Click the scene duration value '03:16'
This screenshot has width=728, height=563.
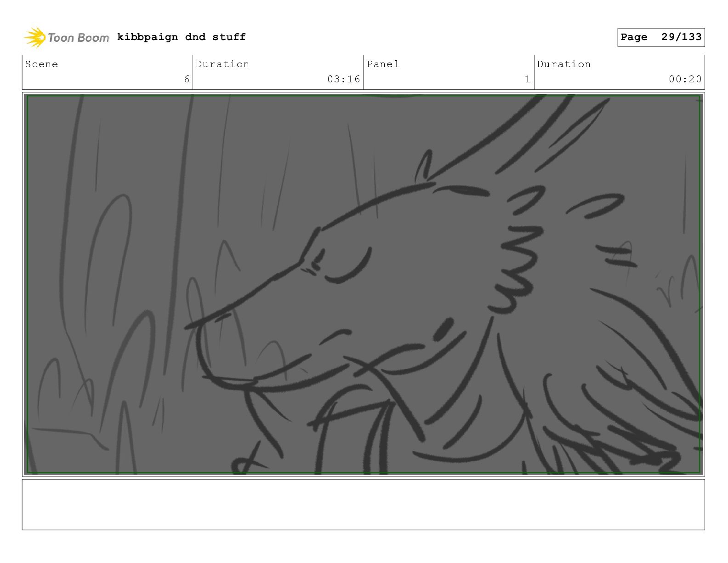[x=344, y=79]
